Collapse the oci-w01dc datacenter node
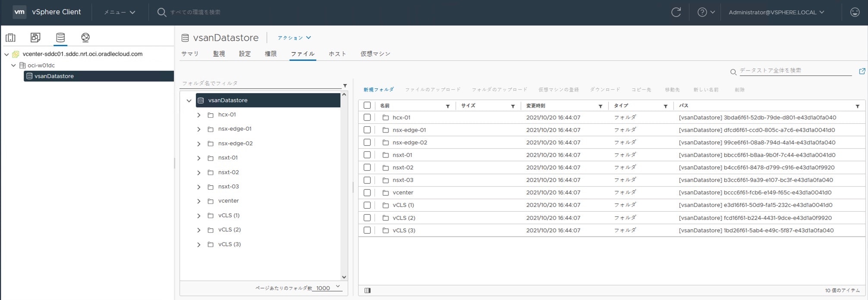Viewport: 868px width, 300px height. coord(13,66)
